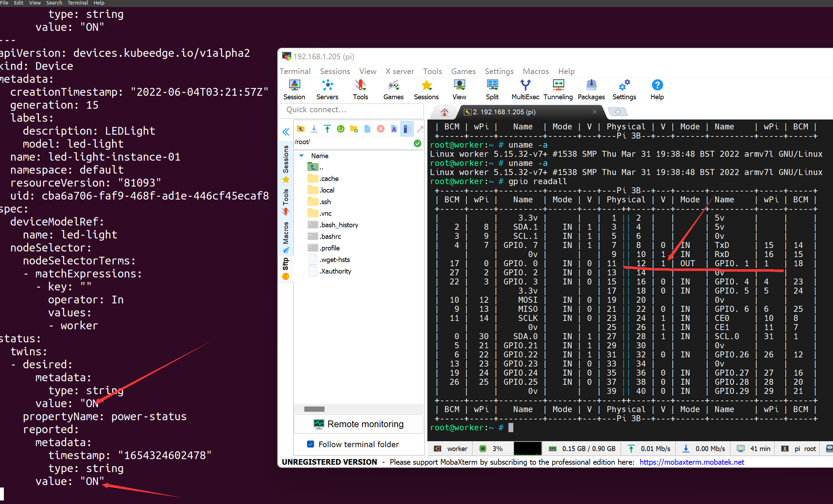Image resolution: width=833 pixels, height=504 pixels.
Task: Click the home tab icon
Action: [444, 112]
